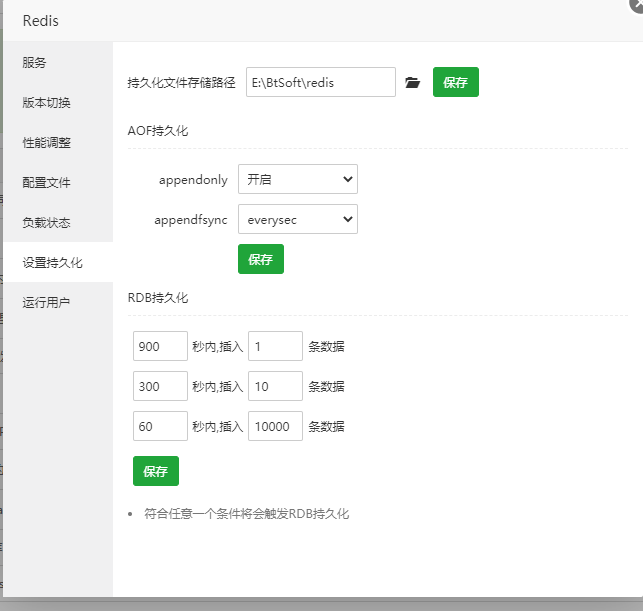Image resolution: width=643 pixels, height=611 pixels.
Task: Select the RDB持久化 heading text
Action: point(158,298)
